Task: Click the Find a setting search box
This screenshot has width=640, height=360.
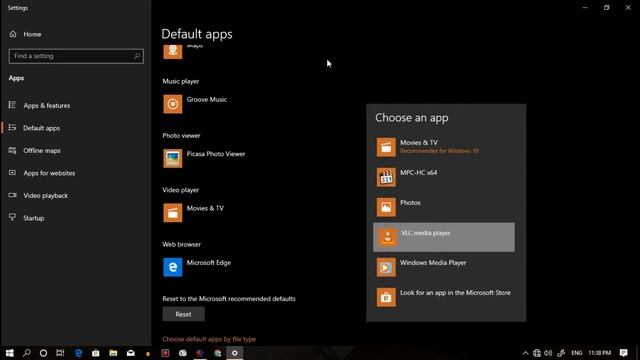Action: tap(76, 56)
